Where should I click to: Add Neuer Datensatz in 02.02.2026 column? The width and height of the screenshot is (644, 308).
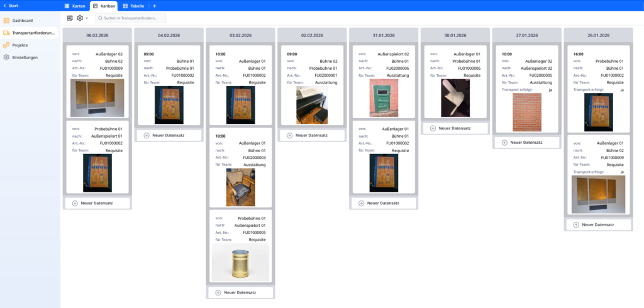point(312,135)
